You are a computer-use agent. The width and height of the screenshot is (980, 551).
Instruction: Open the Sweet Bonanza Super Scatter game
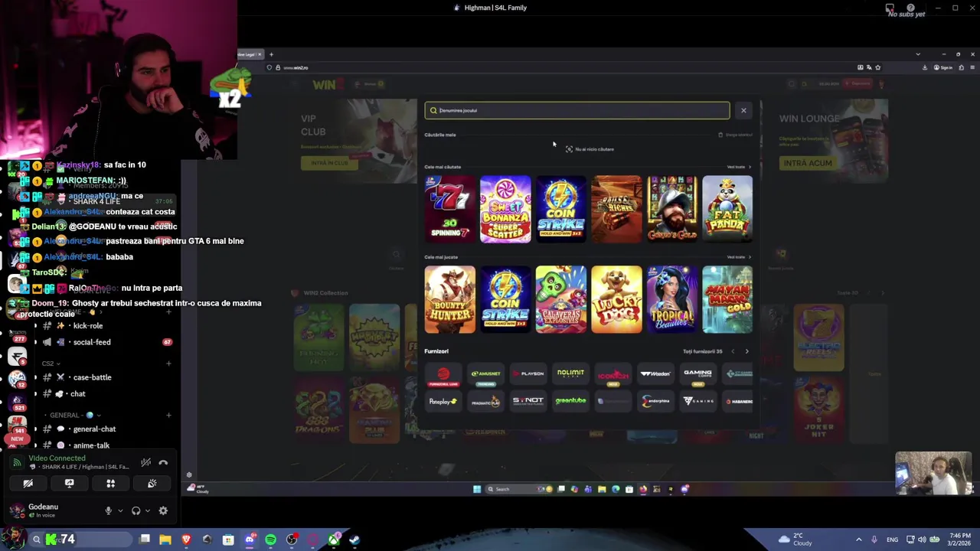505,209
